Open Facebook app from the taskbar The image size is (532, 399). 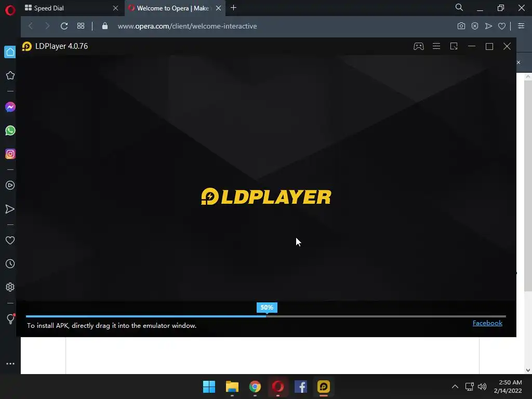(301, 387)
